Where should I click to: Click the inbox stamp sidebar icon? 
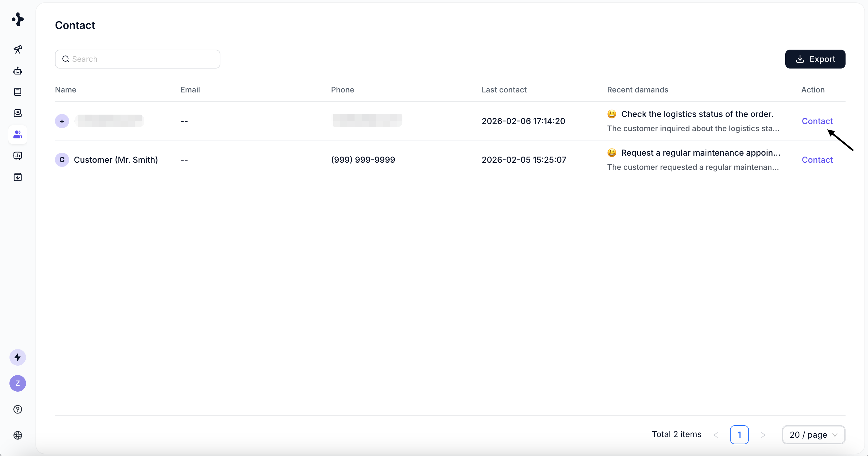[x=17, y=113]
